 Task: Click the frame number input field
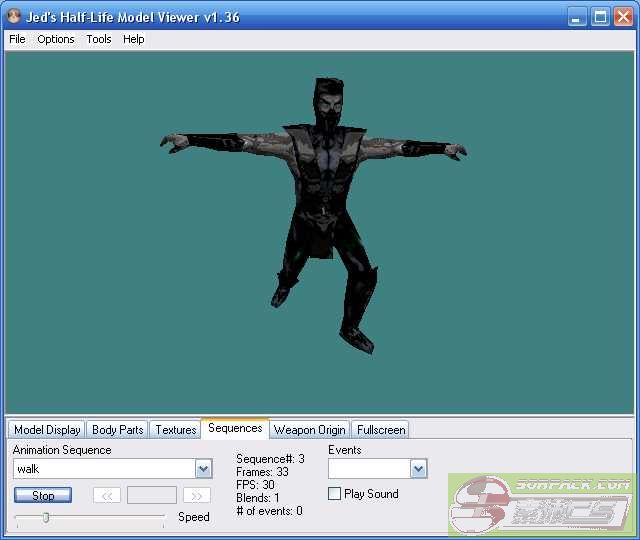(152, 496)
